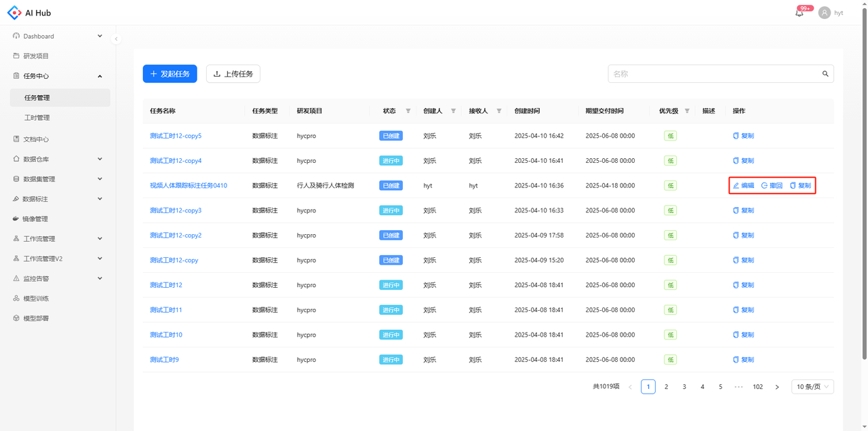Viewport: 868px width, 431px height.
Task: Click 复制 for 测试工时10 row
Action: point(743,335)
